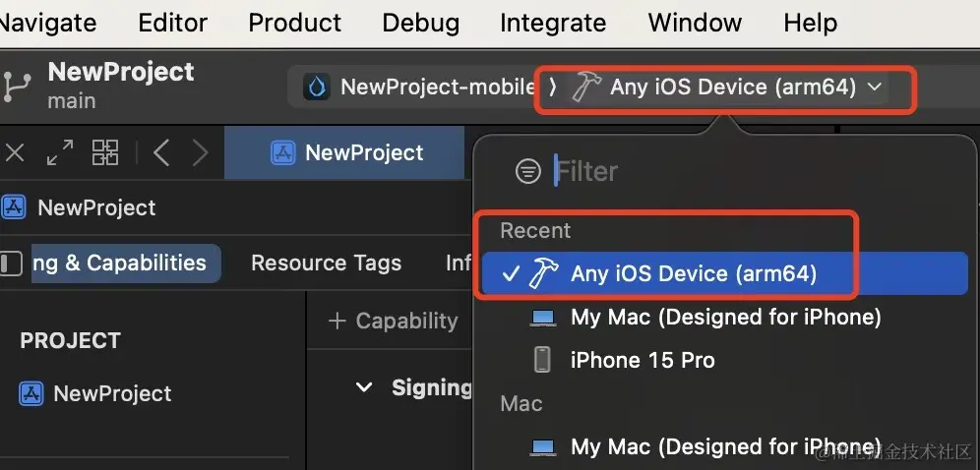
Task: Click laptop icon in Recent My Mac row
Action: click(542, 319)
